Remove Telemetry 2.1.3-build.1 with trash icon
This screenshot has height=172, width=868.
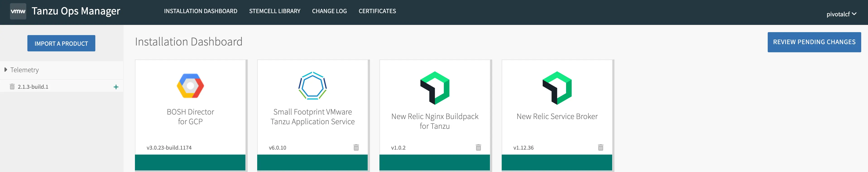click(x=12, y=87)
